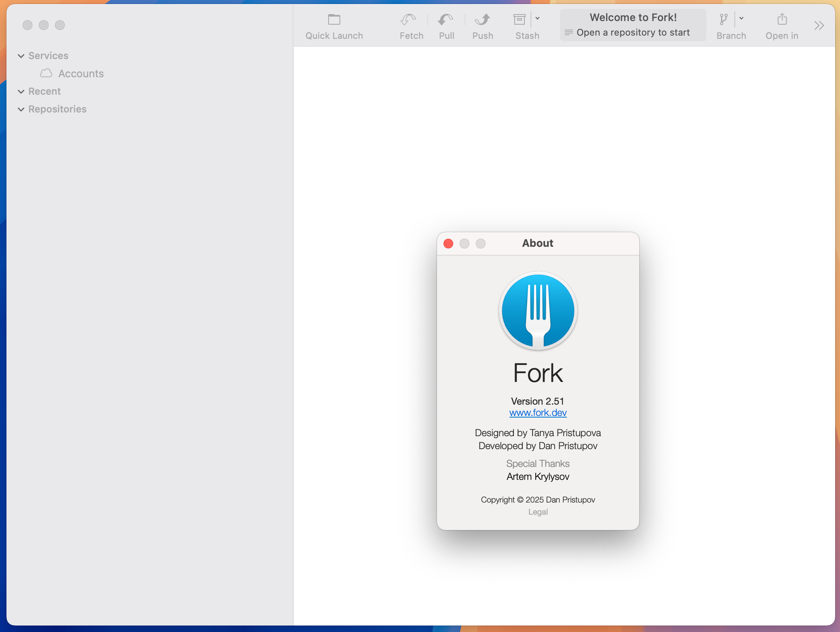
Task: Click the Fork app logo in About
Action: 538,311
